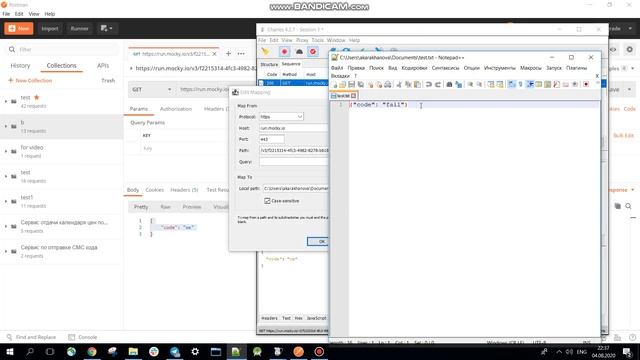Open Settings gear from the Windows taskbar
The image size is (640, 360).
(195, 351)
